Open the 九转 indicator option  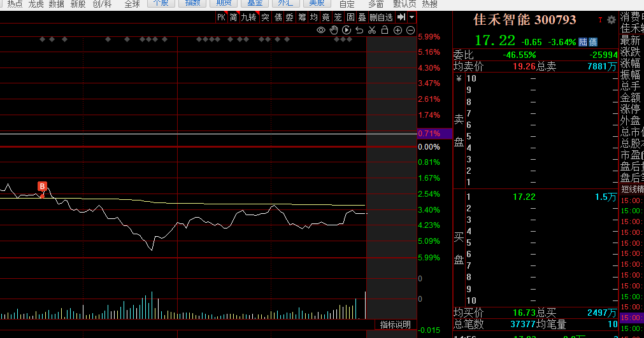coord(248,17)
